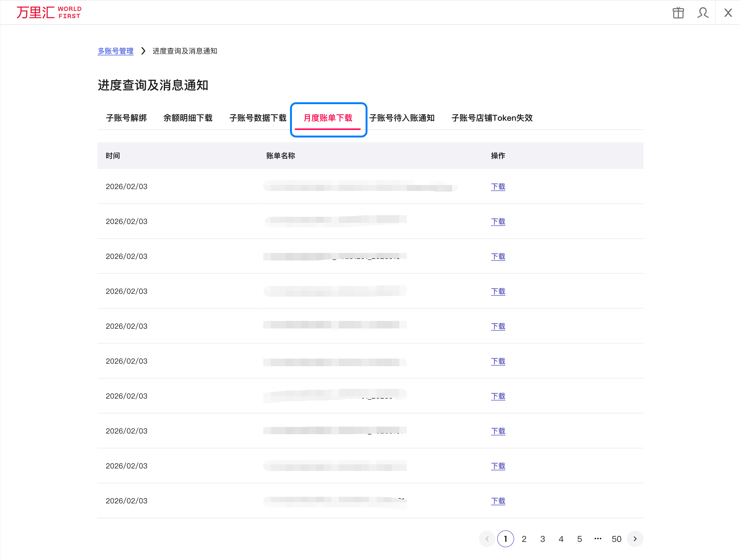Switch to the 余额明细下载 tab
This screenshot has width=740, height=560.
188,118
